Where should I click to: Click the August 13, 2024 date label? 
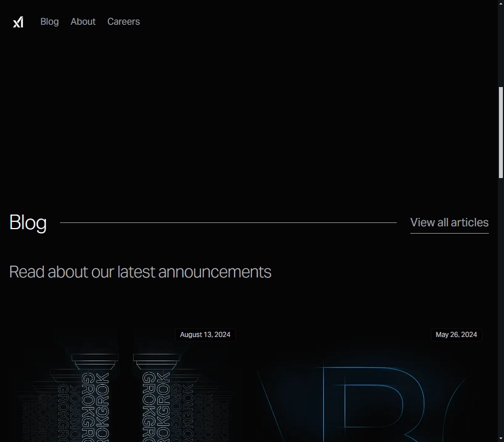tap(205, 335)
